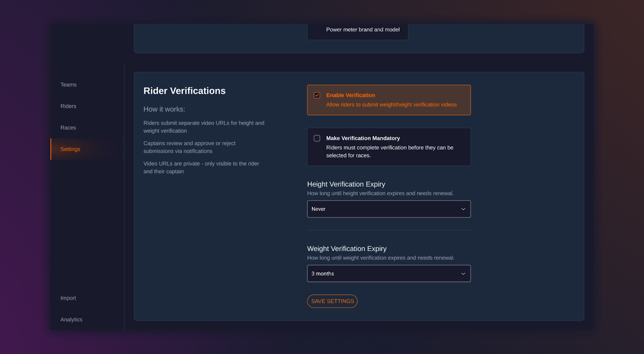Open Import from the sidebar

68,298
